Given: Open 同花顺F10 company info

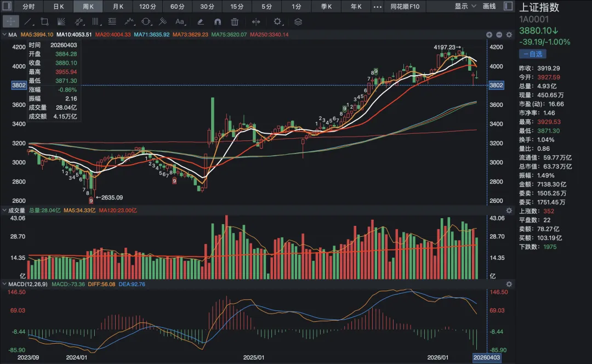Looking at the screenshot, I should [x=405, y=7].
